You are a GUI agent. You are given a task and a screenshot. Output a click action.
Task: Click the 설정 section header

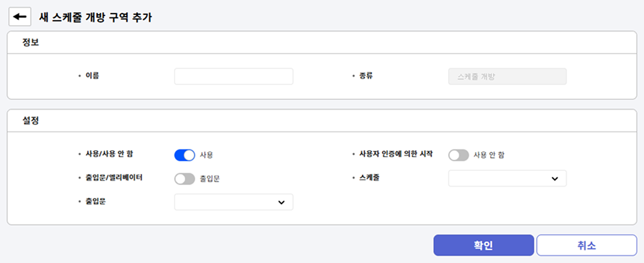click(30, 120)
